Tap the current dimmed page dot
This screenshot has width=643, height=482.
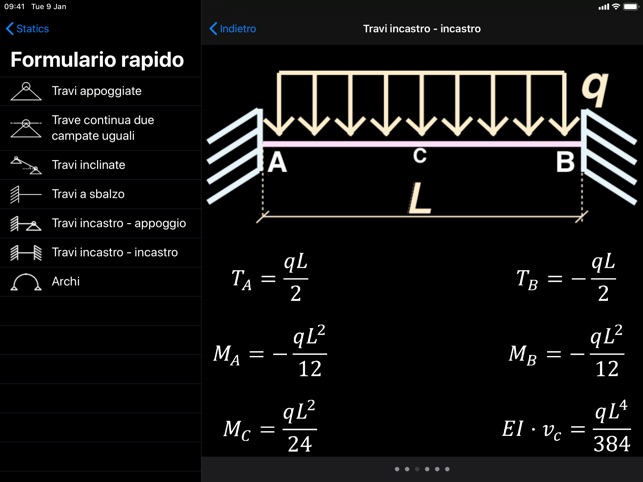coord(417,469)
